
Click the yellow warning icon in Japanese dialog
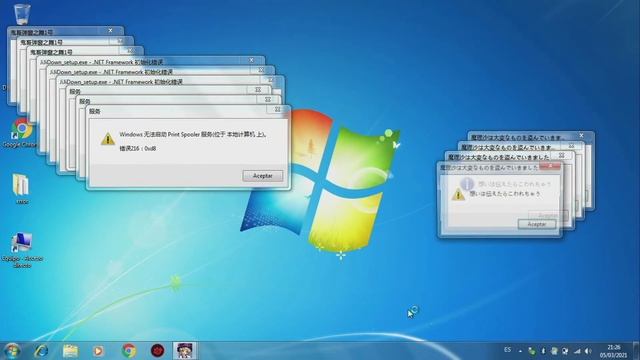pyautogui.click(x=458, y=195)
